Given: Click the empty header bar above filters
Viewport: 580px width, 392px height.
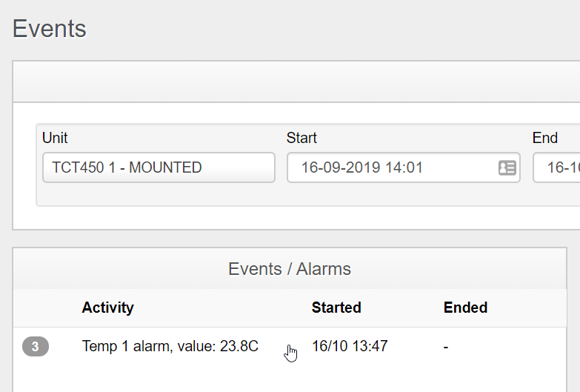Looking at the screenshot, I should coord(296,82).
